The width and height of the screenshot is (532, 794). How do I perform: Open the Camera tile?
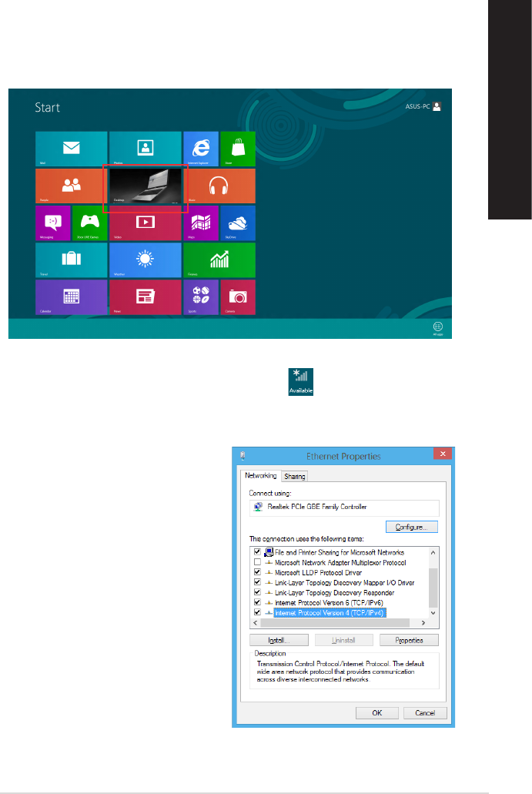(238, 296)
